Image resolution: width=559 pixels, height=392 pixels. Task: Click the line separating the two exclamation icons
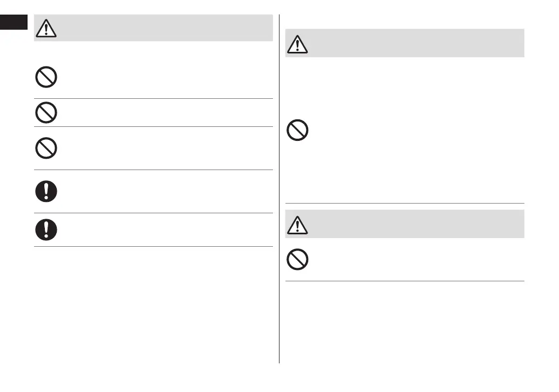coord(153,213)
